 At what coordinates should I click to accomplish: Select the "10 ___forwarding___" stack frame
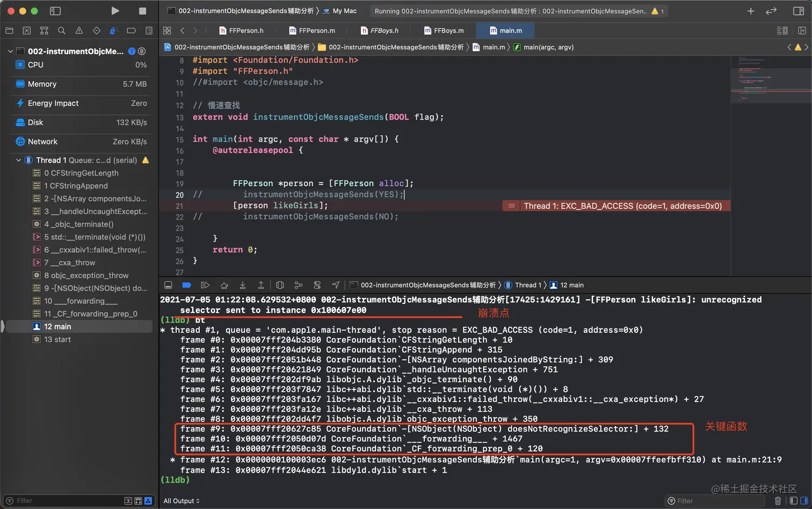point(81,301)
